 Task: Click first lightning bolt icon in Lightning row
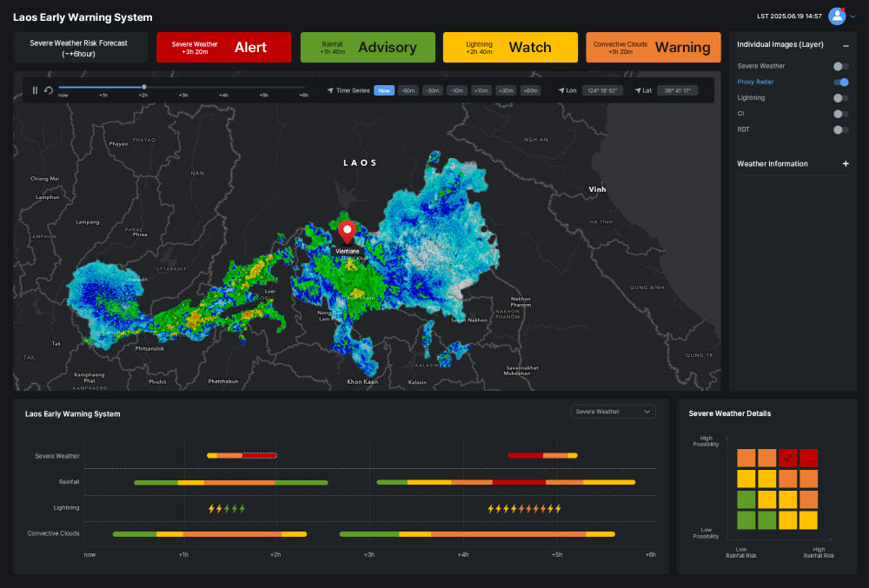(211, 508)
